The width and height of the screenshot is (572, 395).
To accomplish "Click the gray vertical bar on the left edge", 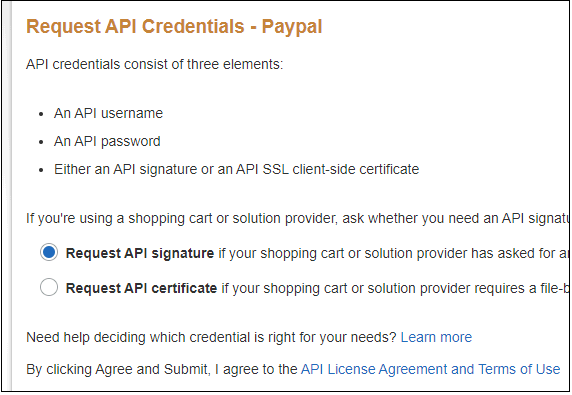I will click(x=9, y=196).
